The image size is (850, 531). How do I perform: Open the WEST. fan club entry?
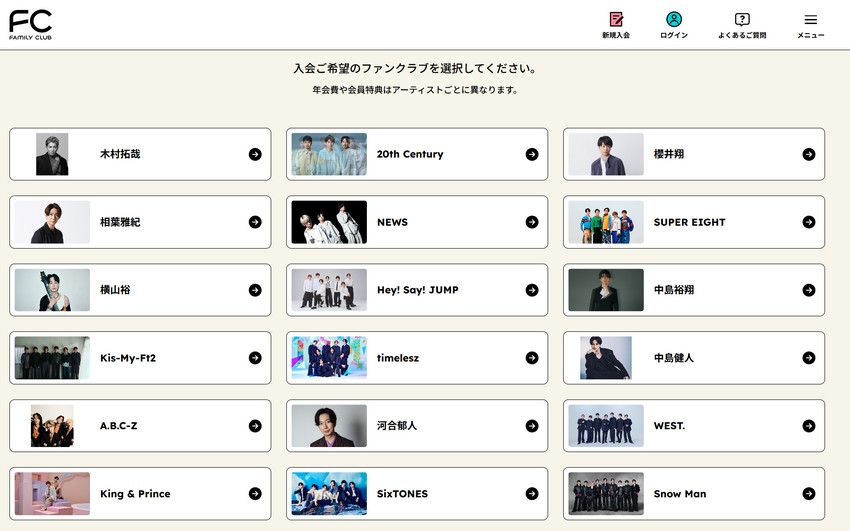point(694,426)
